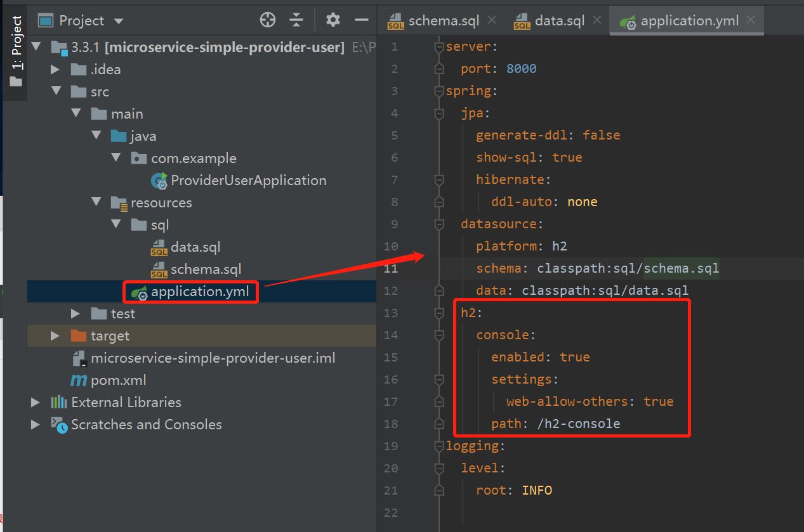Collapse the resources folder
The height and width of the screenshot is (532, 804).
(96, 203)
